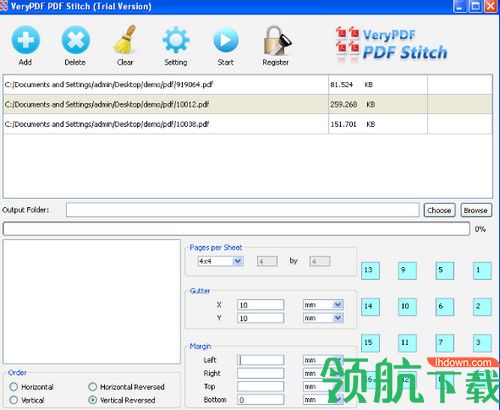Click the Delete icon

[76, 40]
